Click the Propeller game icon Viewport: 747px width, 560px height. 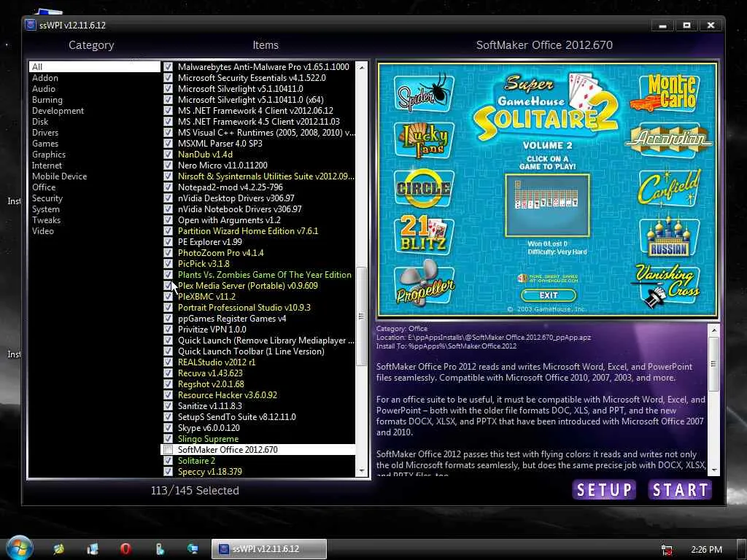point(425,282)
